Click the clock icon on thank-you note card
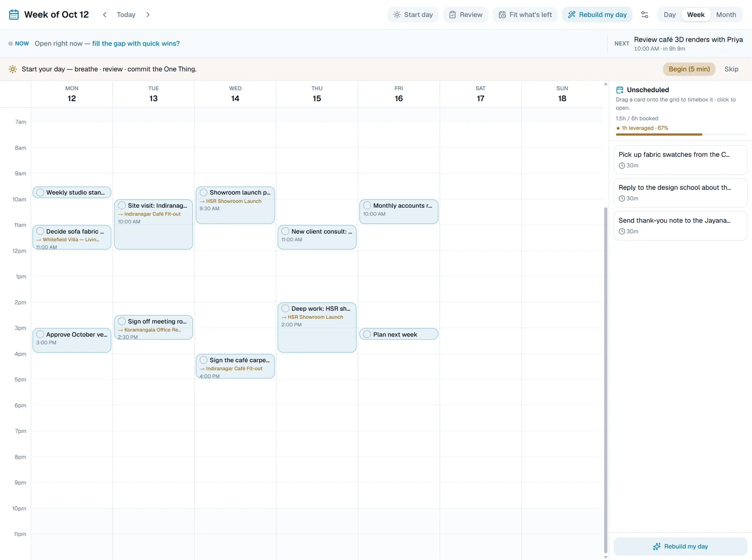The image size is (752, 560). 622,232
